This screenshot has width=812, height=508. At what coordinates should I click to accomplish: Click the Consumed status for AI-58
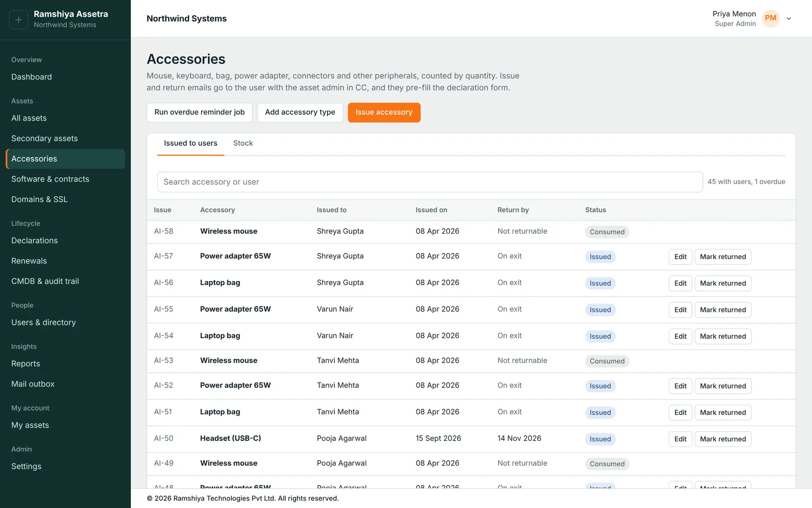pos(607,232)
